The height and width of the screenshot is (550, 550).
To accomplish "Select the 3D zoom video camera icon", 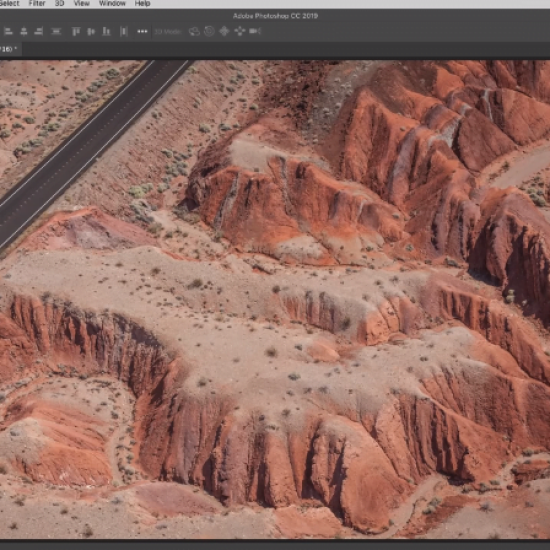I will pos(255,31).
